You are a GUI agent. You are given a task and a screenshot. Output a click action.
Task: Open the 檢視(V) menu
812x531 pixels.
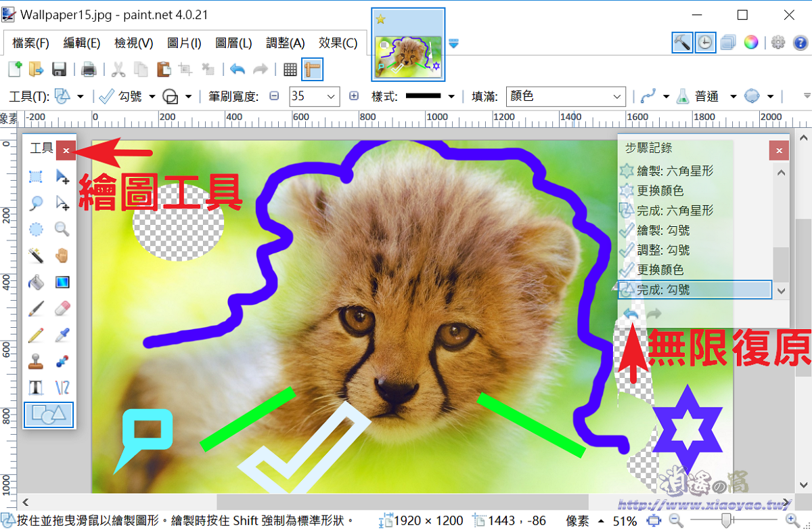coord(133,43)
